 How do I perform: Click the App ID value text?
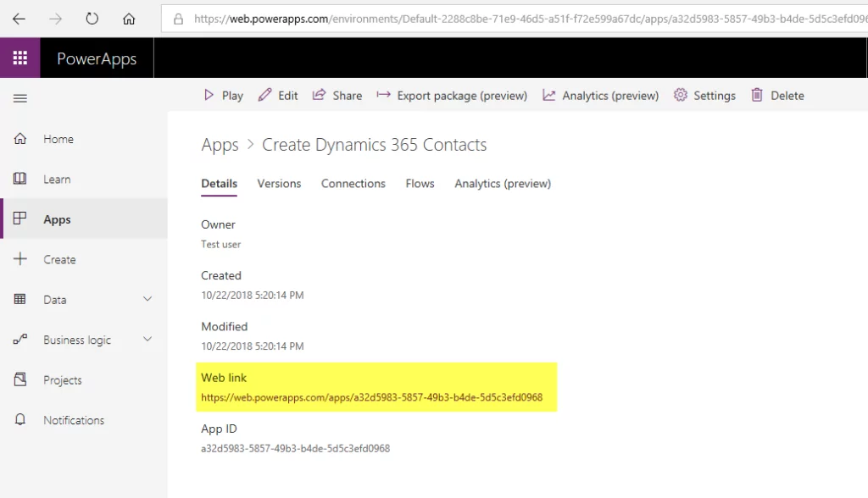[x=295, y=448]
